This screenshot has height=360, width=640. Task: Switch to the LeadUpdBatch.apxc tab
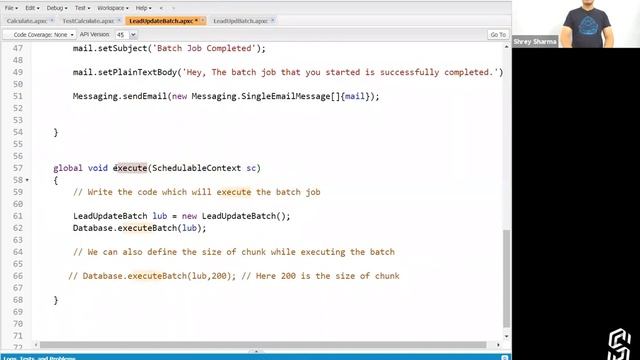[240, 21]
